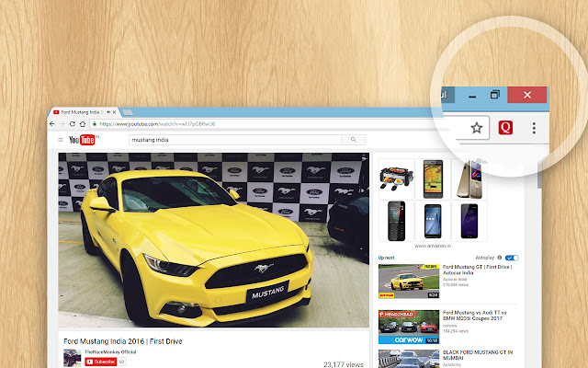
Task: Click the Autocar India channel name
Action: point(455,280)
